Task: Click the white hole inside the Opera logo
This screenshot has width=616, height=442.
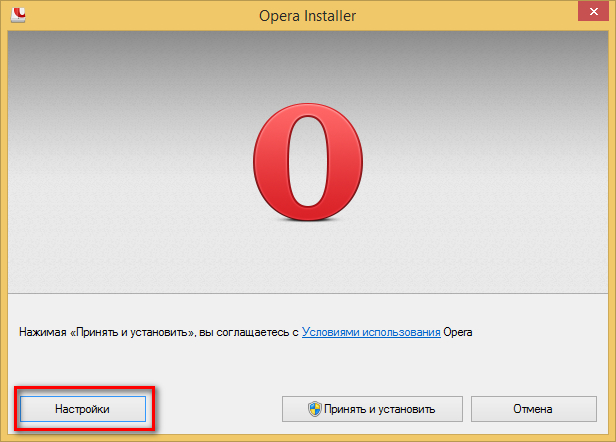Action: tap(307, 164)
